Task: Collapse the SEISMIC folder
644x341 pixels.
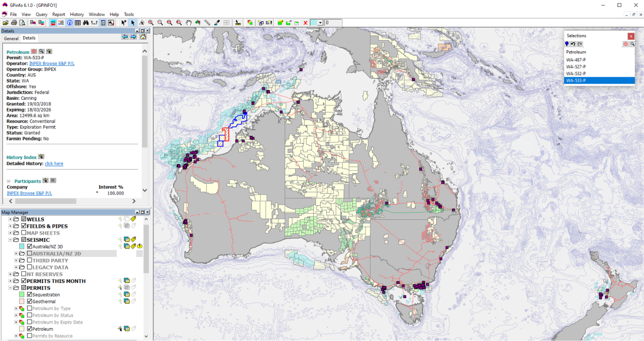Action: coord(10,240)
